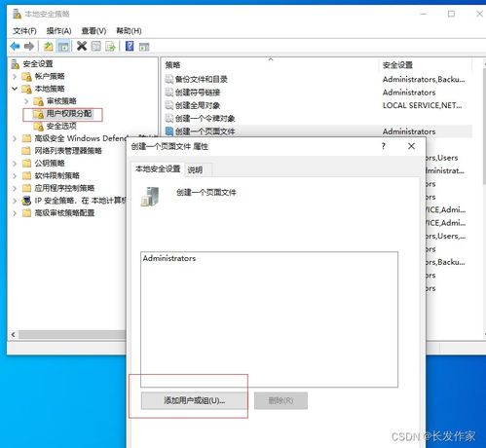486x448 pixels.
Task: Select 安全选项 in the tree
Action: (61, 126)
